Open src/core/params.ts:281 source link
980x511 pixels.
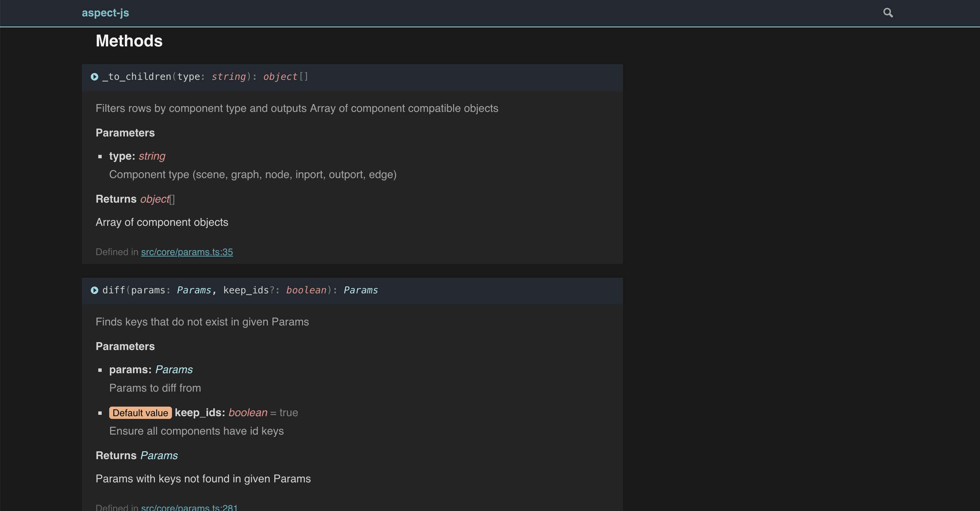(189, 507)
